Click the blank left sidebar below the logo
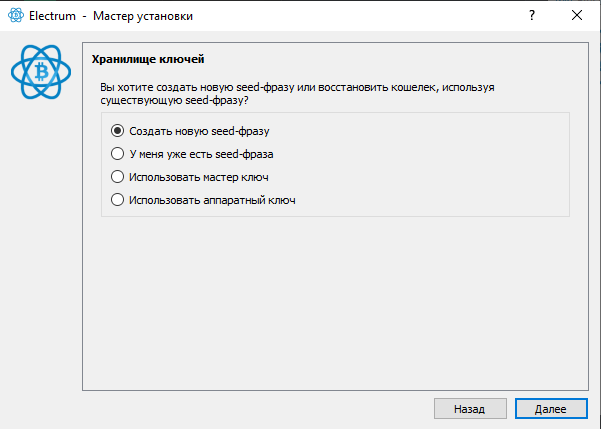 (x=42, y=250)
